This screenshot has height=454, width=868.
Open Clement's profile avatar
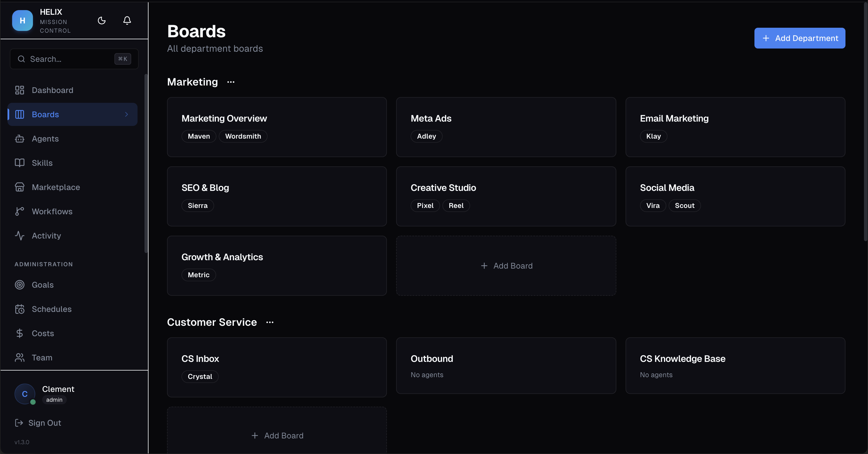24,394
